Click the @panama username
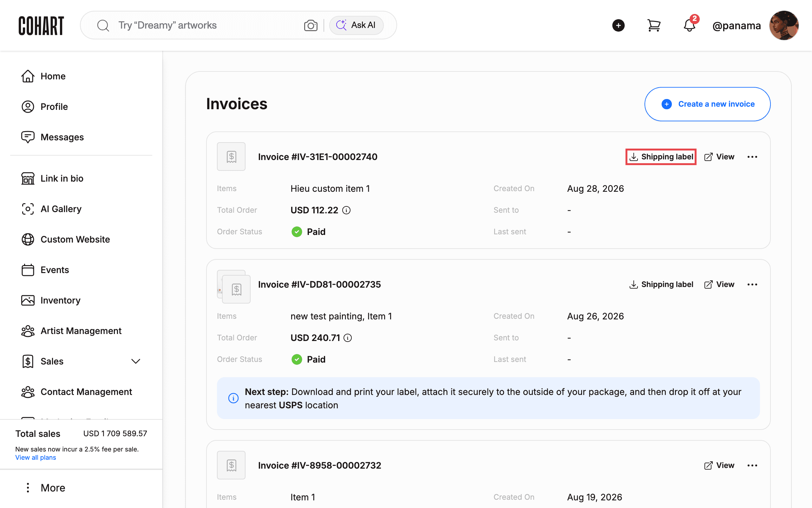 (x=737, y=25)
